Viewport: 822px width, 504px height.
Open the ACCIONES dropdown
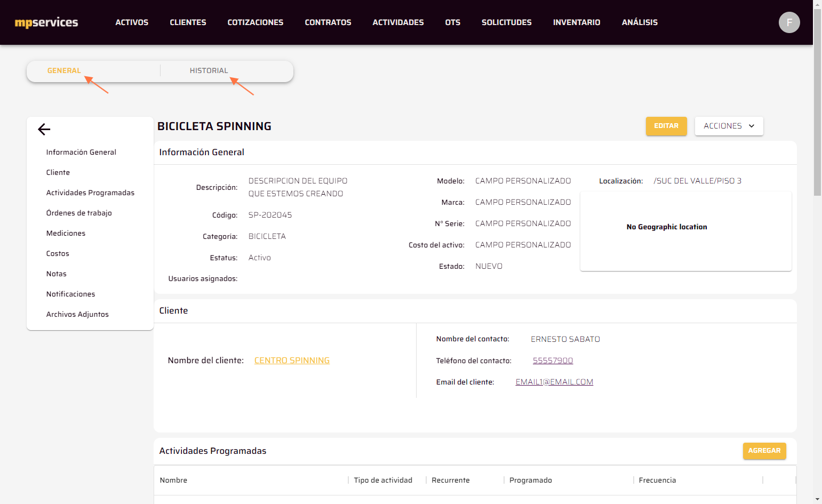tap(729, 126)
